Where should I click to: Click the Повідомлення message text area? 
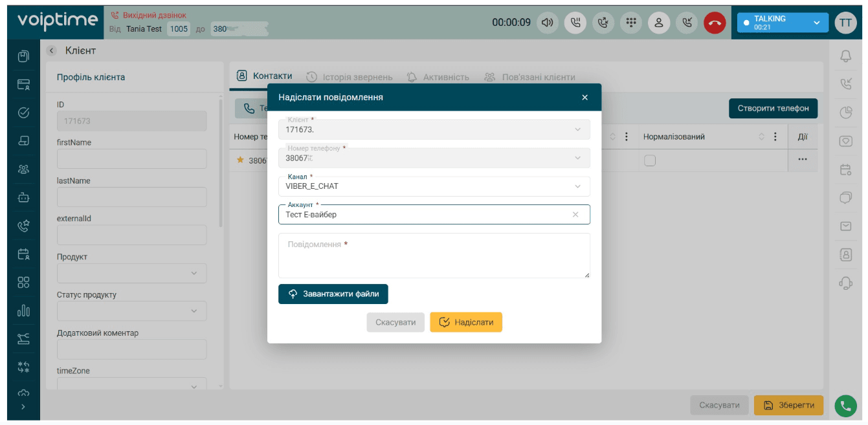point(434,256)
